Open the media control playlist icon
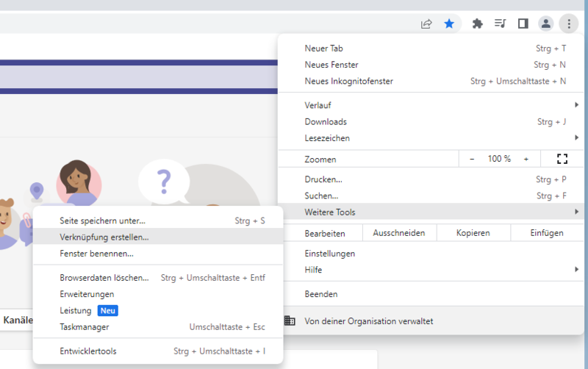This screenshot has width=588, height=369. 500,24
